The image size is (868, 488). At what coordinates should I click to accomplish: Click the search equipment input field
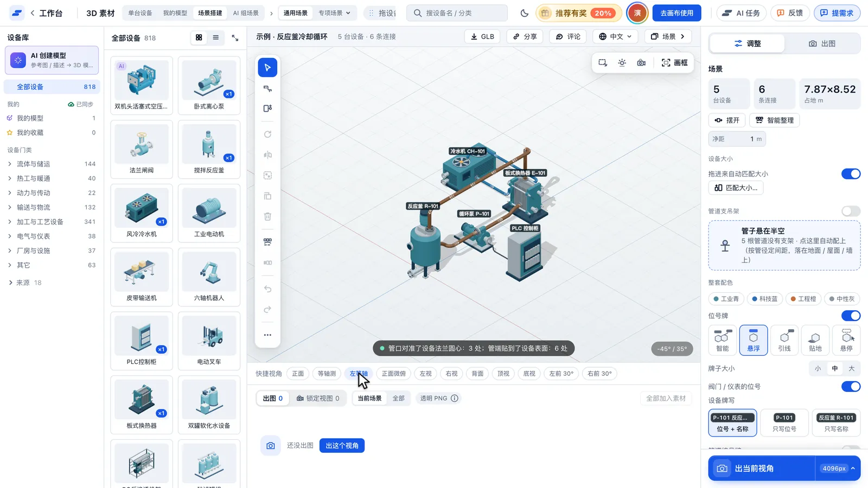tap(457, 13)
